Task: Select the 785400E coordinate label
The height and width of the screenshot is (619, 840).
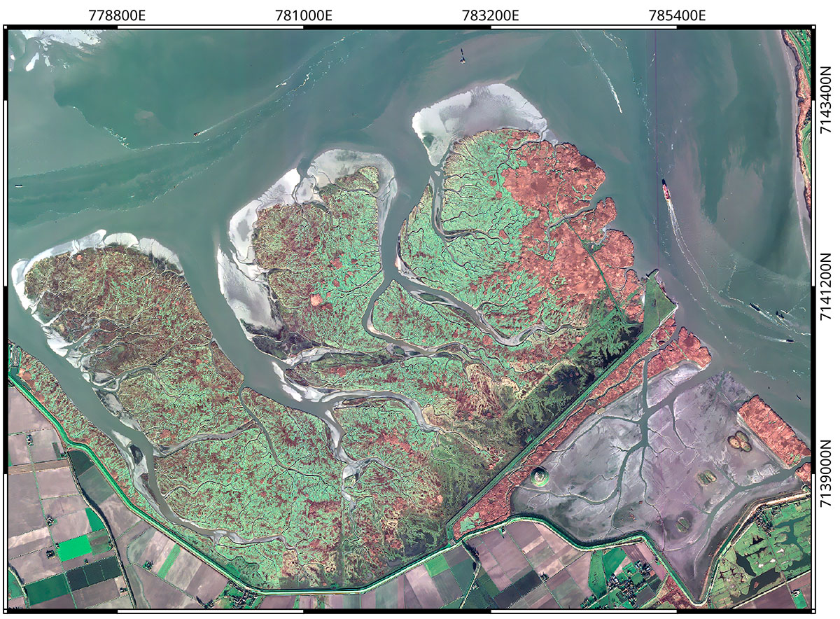Action: pos(677,15)
